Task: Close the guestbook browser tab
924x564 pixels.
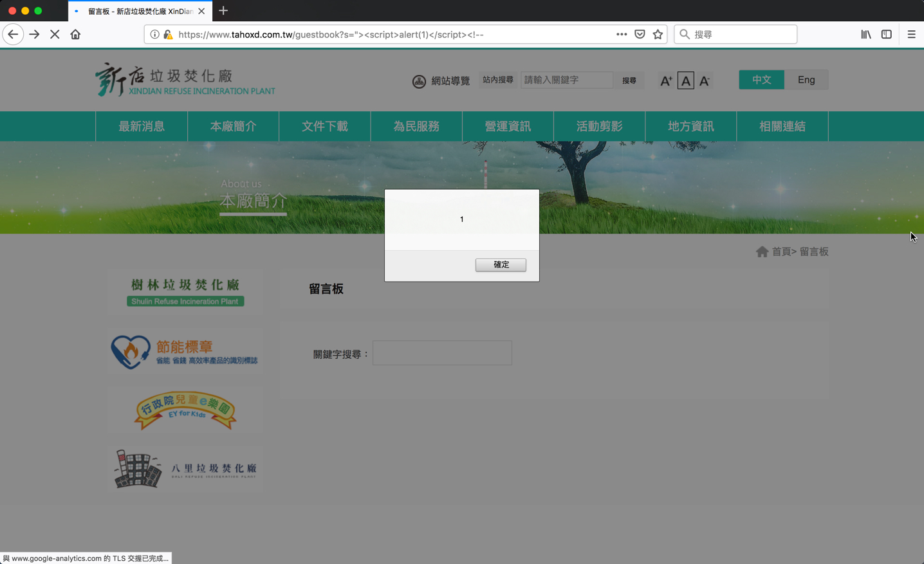Action: coord(201,11)
